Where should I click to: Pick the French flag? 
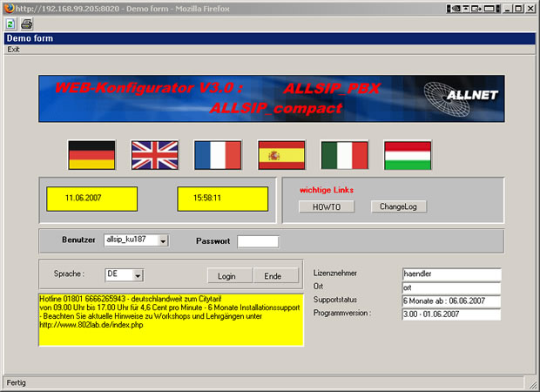[218, 155]
